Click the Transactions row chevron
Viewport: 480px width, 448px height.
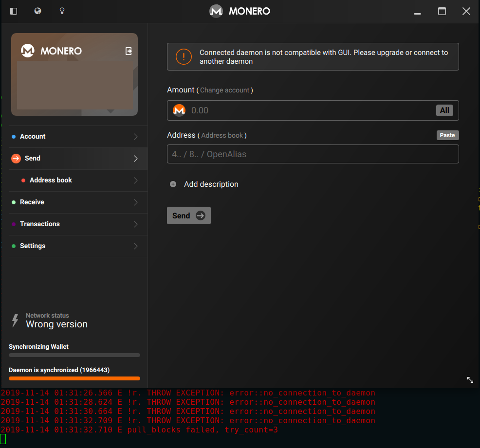tap(136, 224)
